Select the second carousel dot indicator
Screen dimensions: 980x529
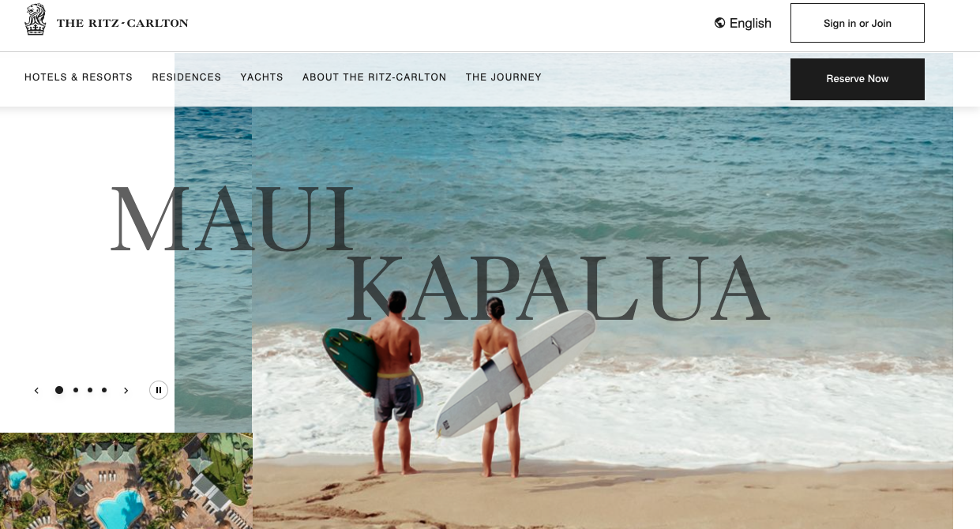76,390
